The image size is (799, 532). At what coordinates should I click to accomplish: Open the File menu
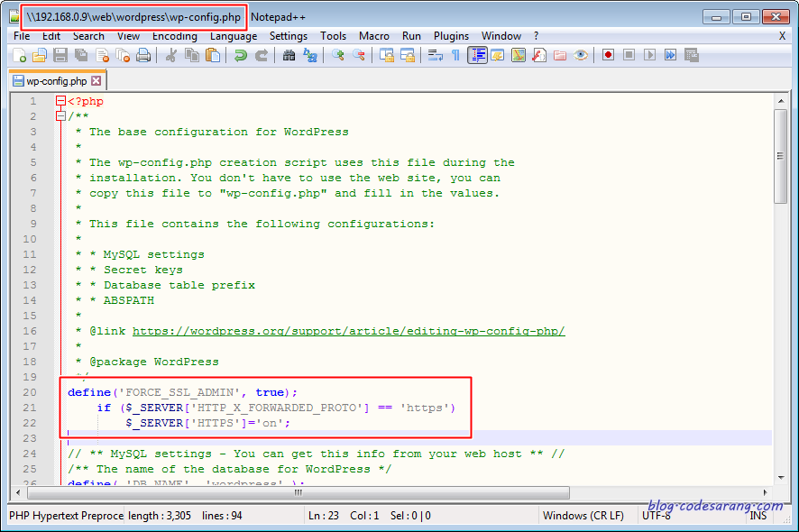click(22, 36)
